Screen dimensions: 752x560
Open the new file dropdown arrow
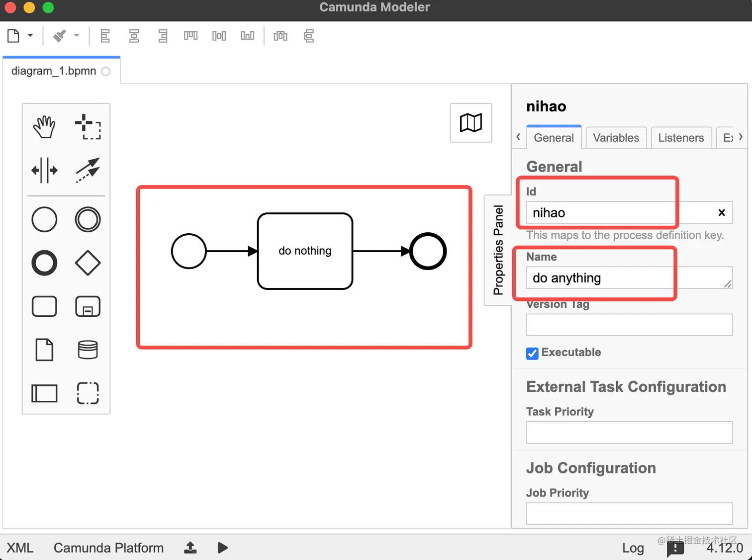click(x=30, y=36)
